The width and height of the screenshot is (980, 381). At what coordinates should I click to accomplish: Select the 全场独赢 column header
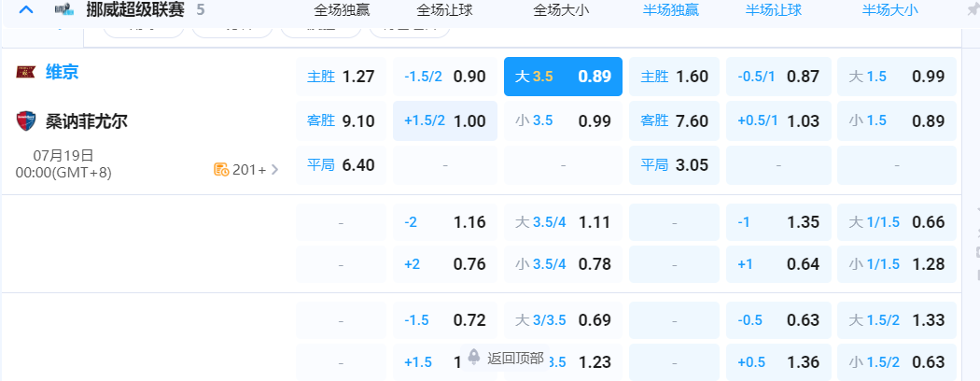pos(341,10)
